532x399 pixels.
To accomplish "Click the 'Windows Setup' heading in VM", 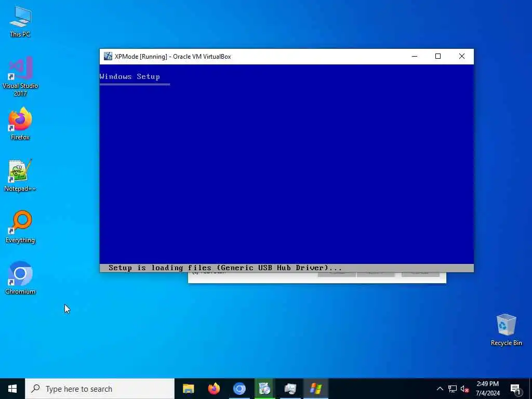I will tap(129, 77).
